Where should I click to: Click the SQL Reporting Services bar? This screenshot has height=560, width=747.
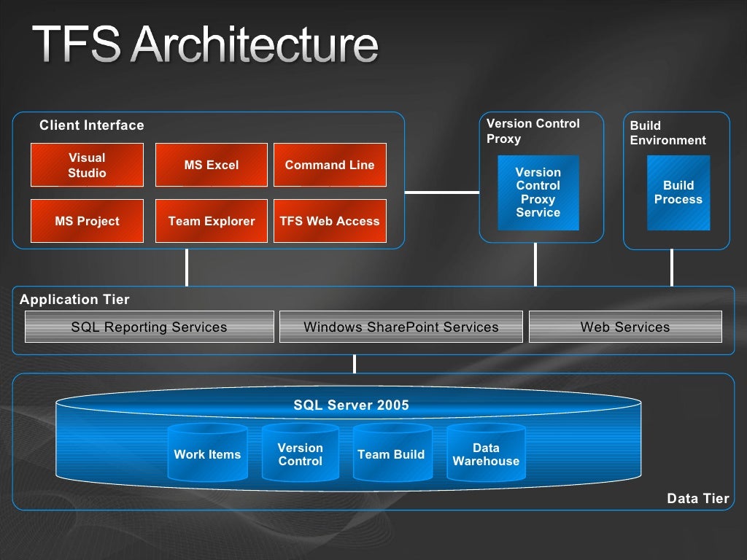click(x=149, y=327)
